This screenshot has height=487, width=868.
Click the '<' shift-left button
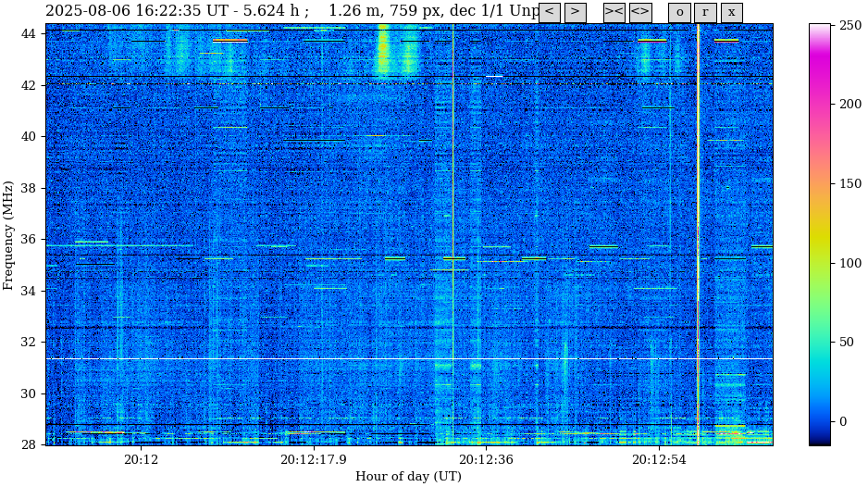550,12
